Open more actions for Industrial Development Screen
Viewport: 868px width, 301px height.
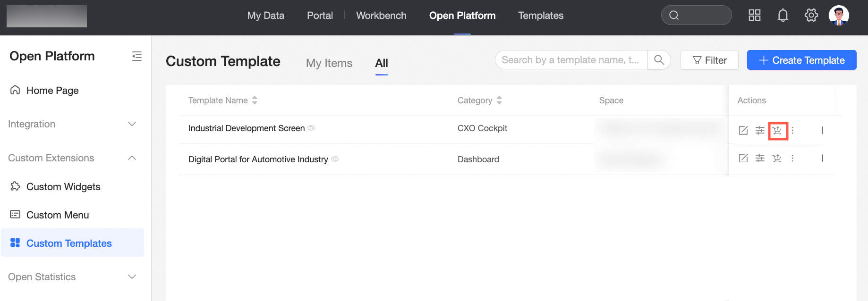(x=792, y=130)
